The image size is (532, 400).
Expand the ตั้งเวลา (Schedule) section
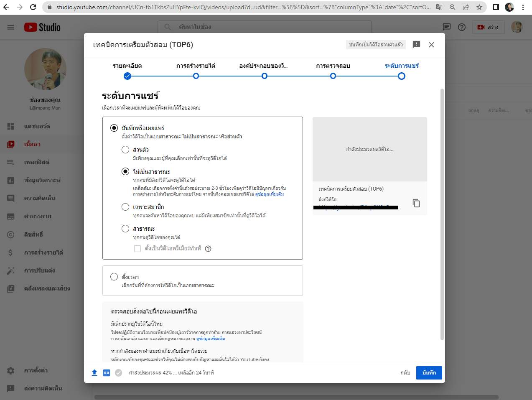click(x=114, y=277)
